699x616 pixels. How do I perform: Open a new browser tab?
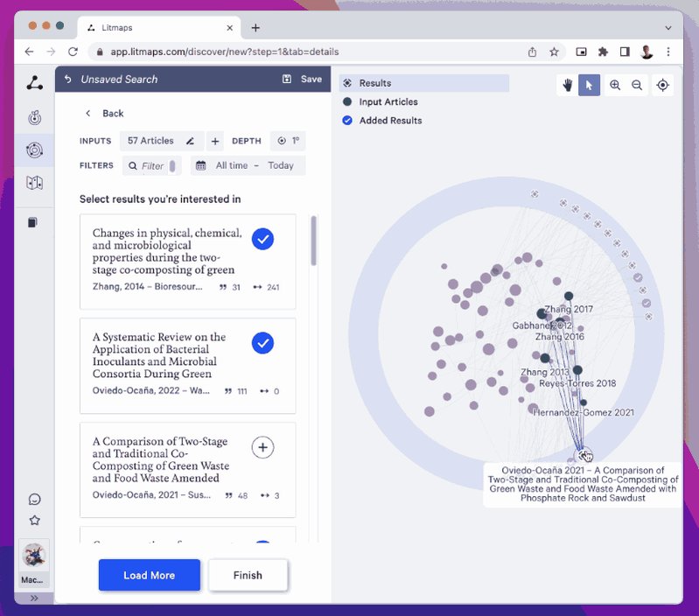255,28
